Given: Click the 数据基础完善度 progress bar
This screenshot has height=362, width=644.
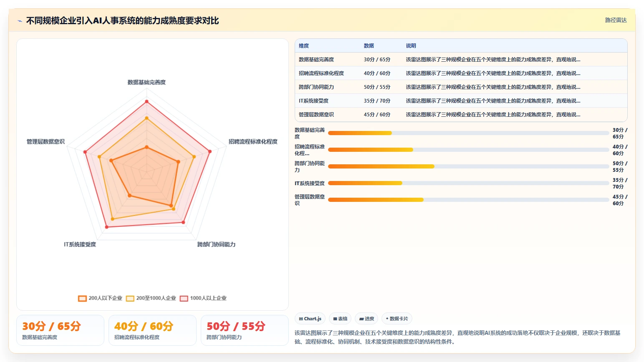Looking at the screenshot, I should (468, 133).
